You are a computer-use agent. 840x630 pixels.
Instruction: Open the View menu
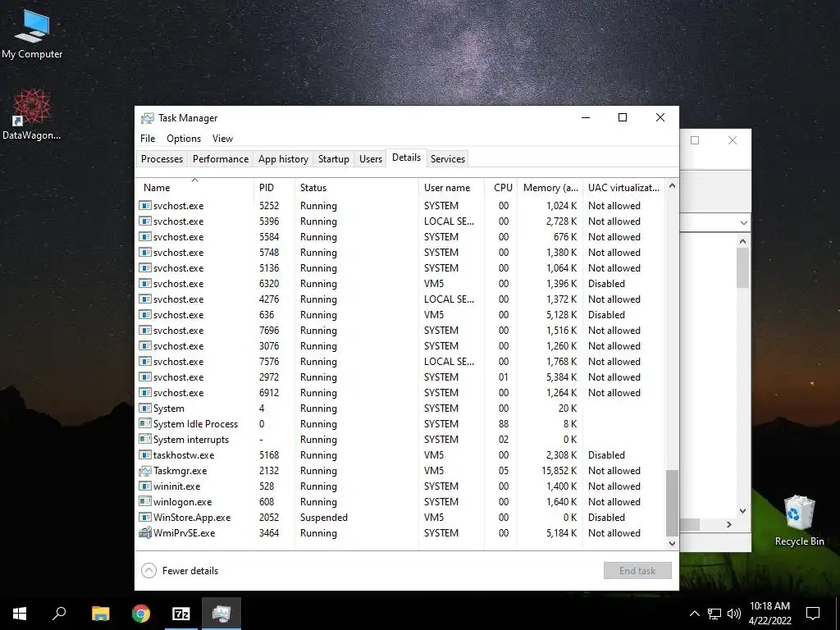pos(222,138)
